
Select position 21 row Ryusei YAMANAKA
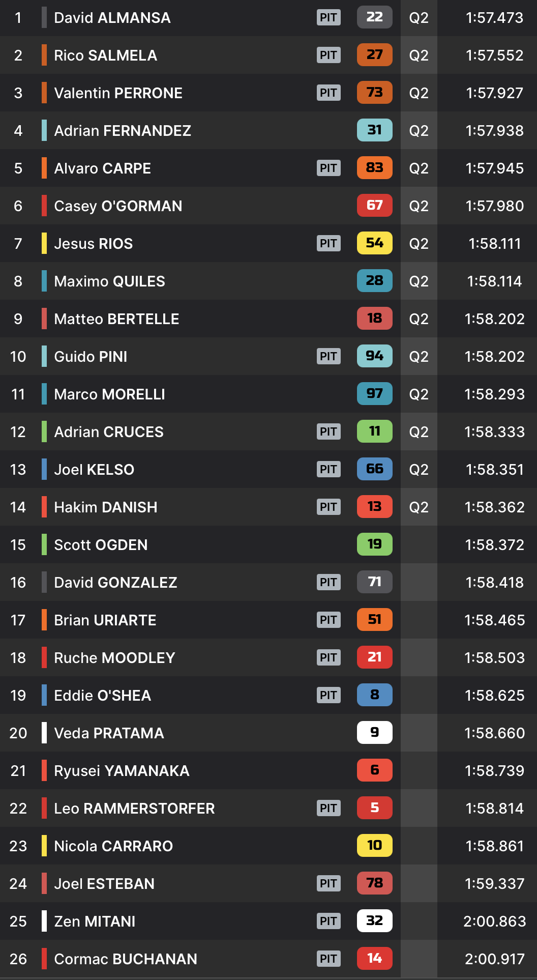pos(268,770)
